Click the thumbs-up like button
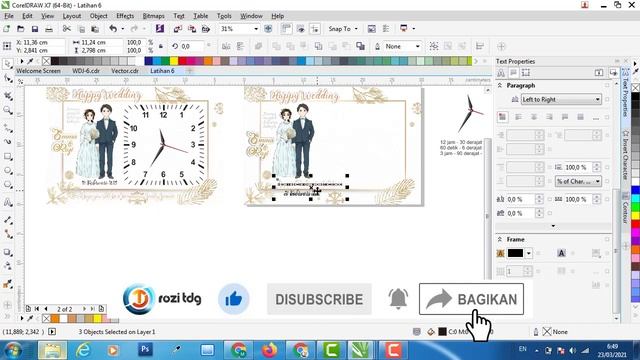 pos(233,299)
